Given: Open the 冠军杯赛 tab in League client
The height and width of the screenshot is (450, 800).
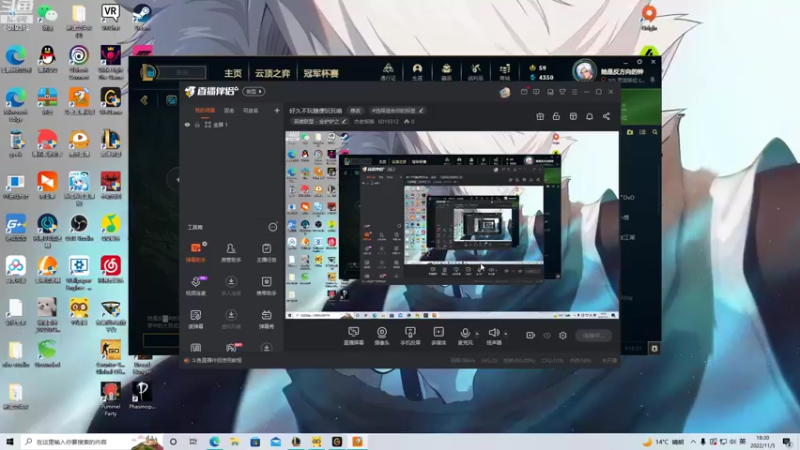Looking at the screenshot, I should 321,73.
